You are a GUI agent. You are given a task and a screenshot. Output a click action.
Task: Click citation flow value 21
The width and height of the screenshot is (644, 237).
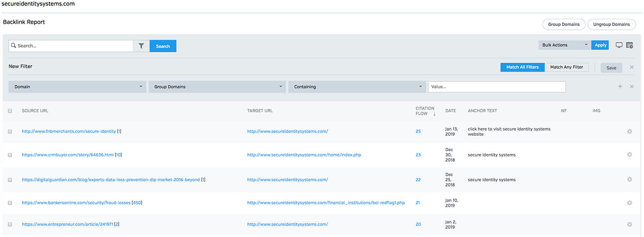click(418, 203)
